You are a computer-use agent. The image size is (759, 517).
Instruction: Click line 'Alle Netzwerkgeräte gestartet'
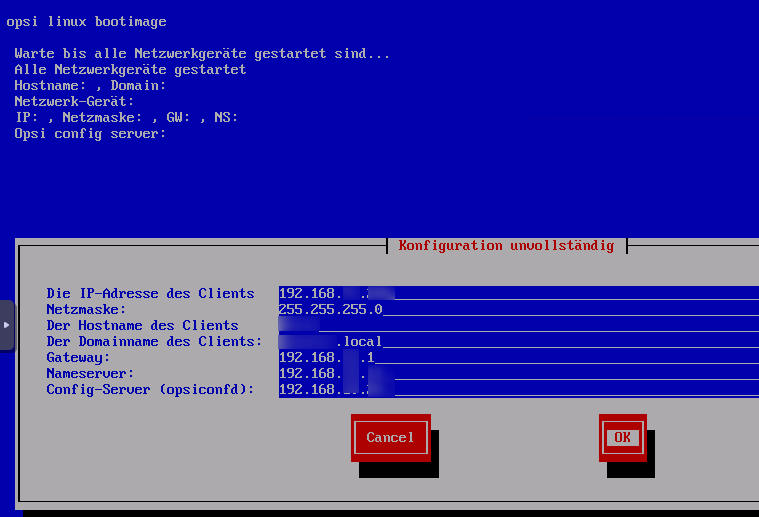click(x=130, y=69)
